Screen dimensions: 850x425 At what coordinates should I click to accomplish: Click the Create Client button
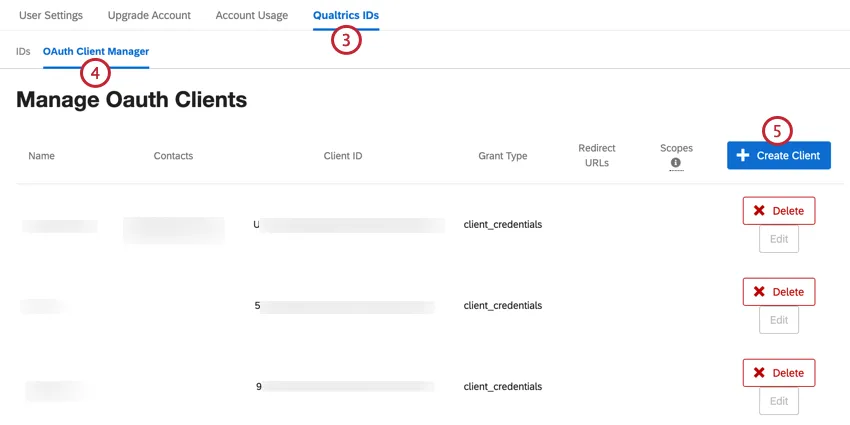(778, 156)
